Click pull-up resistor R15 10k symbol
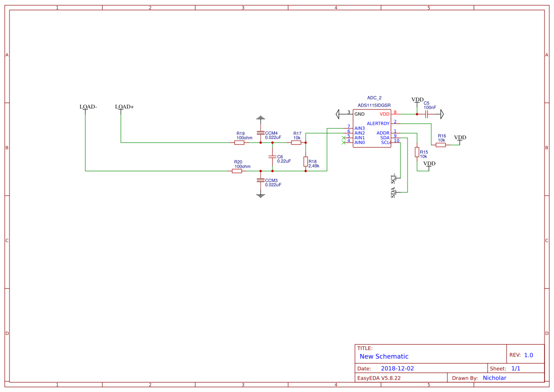 [x=417, y=152]
